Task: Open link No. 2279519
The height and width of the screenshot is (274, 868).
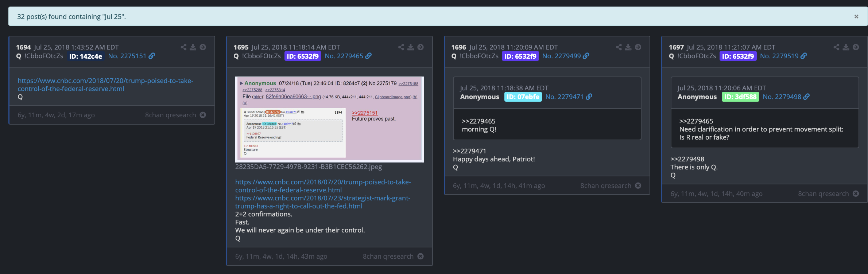Action: pyautogui.click(x=783, y=56)
